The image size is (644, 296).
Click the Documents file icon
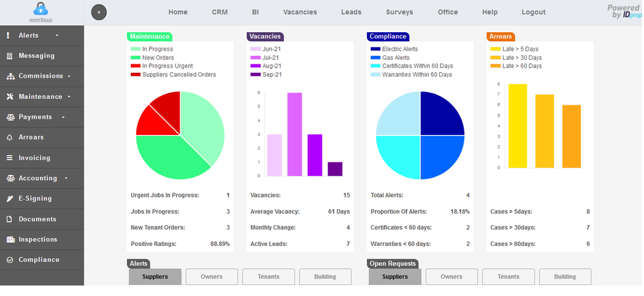pyautogui.click(x=10, y=219)
